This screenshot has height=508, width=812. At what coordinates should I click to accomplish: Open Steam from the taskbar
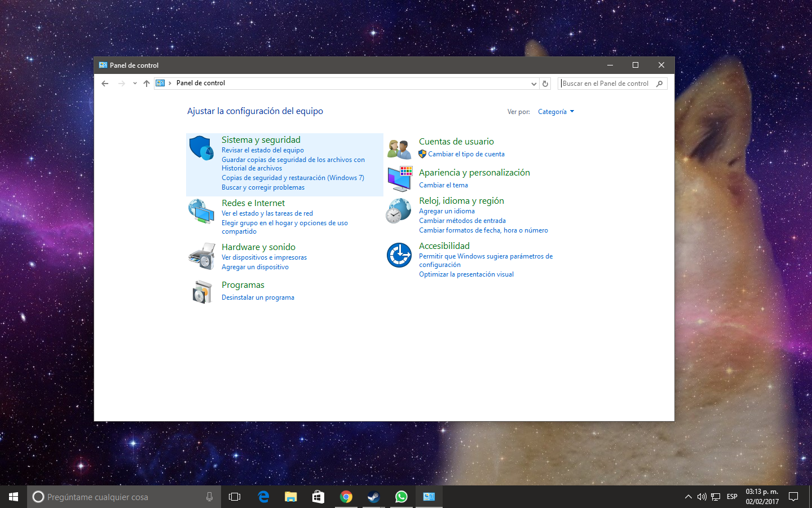click(373, 497)
